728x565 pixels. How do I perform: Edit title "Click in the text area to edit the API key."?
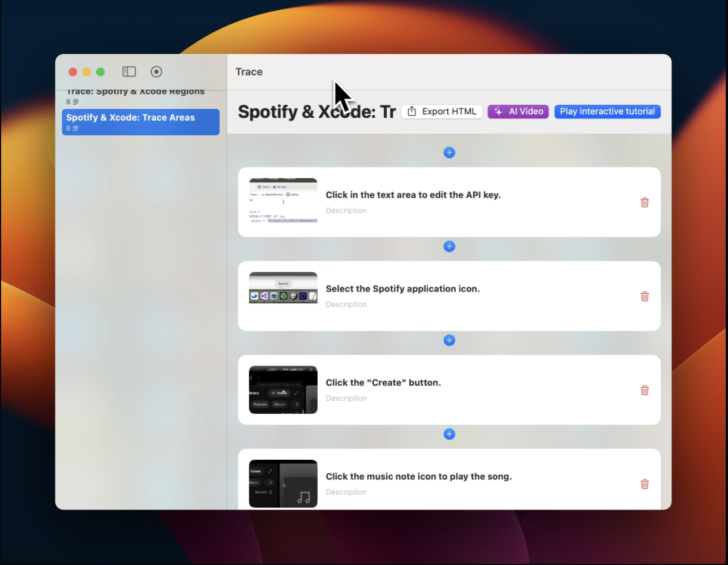point(413,195)
